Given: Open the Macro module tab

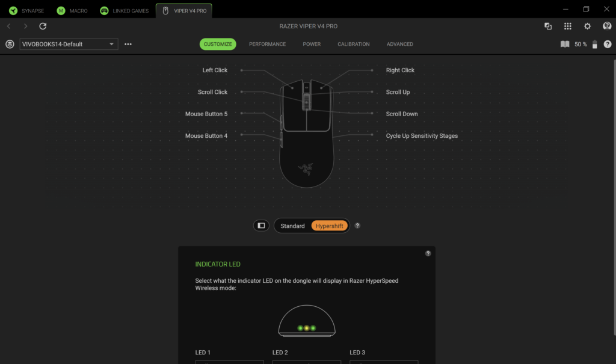Looking at the screenshot, I should click(x=72, y=11).
